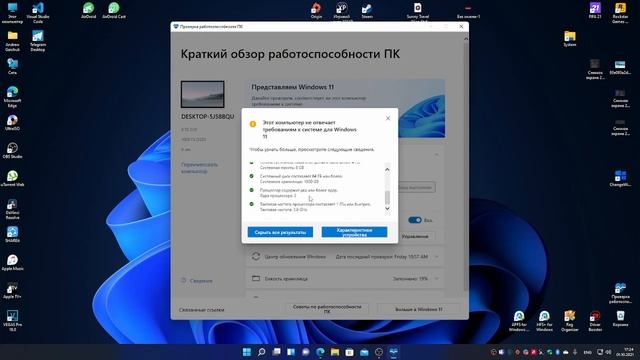Open the Корзина recycle bin icon
This screenshot has height=360, width=640.
coord(620,319)
